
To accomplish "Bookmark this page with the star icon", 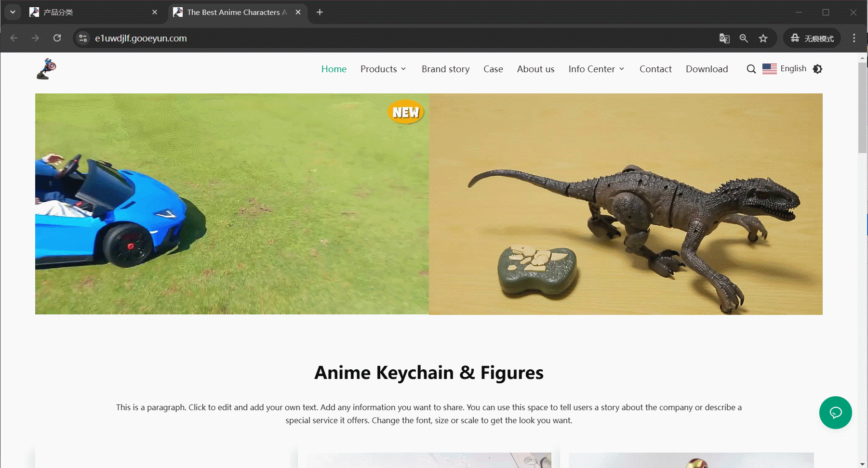I will 763,38.
